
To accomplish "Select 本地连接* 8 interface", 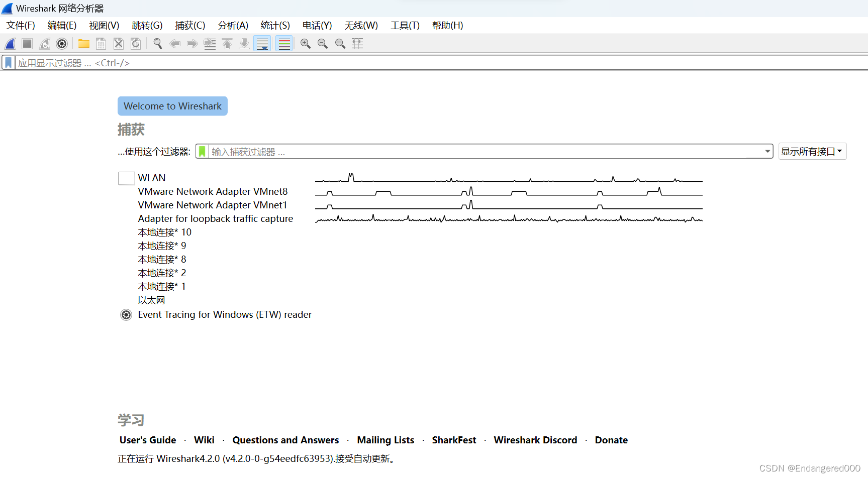I will [162, 260].
